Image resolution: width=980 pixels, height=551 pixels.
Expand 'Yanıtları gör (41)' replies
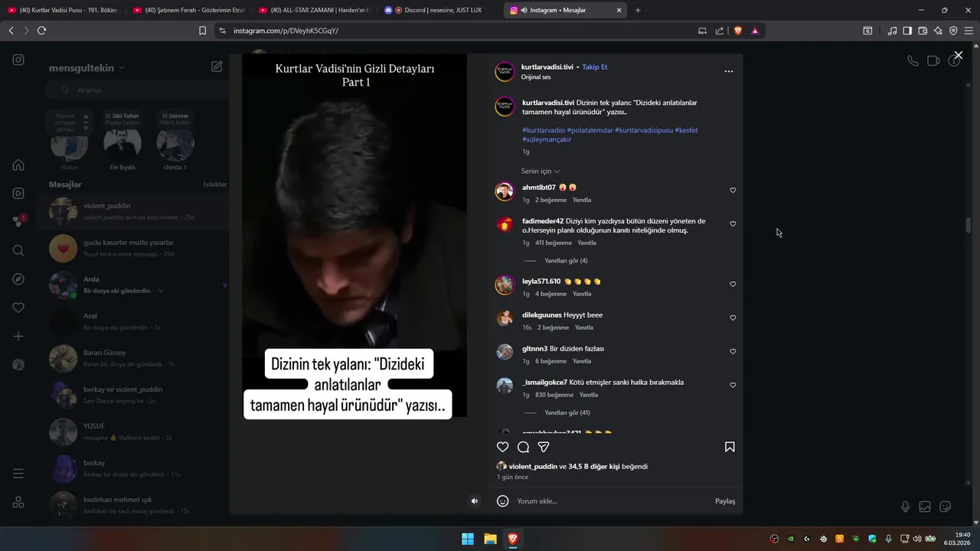(x=567, y=412)
